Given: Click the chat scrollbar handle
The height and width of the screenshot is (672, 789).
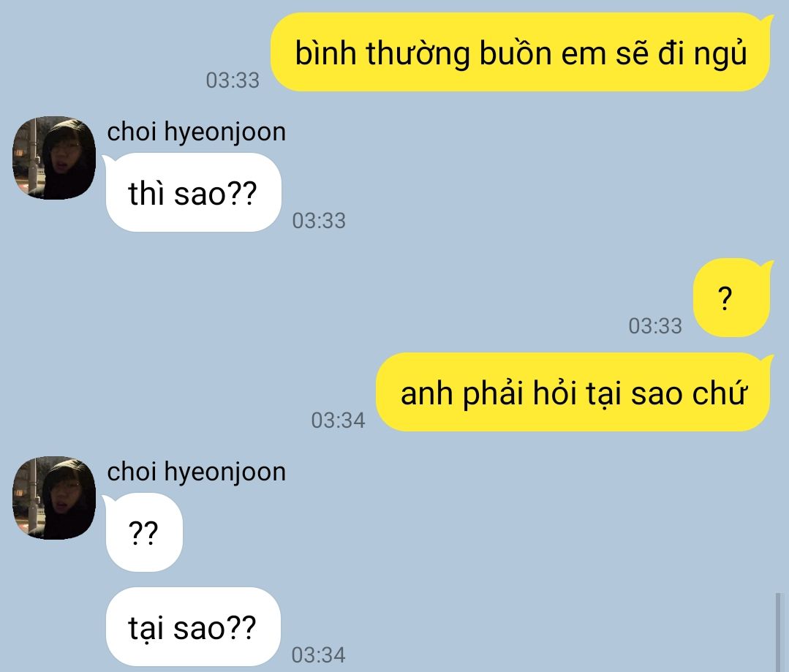Looking at the screenshot, I should click(778, 633).
